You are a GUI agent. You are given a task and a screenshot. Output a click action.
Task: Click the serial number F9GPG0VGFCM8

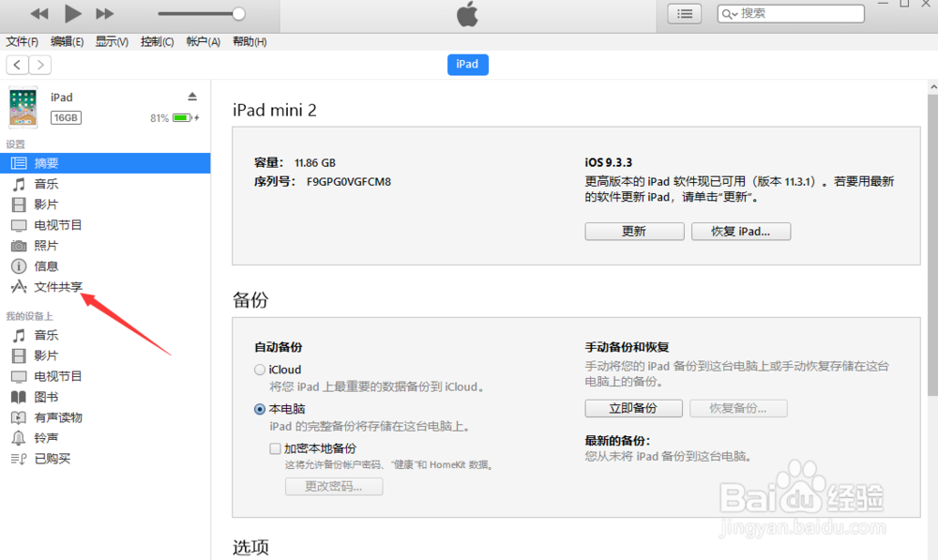point(349,182)
